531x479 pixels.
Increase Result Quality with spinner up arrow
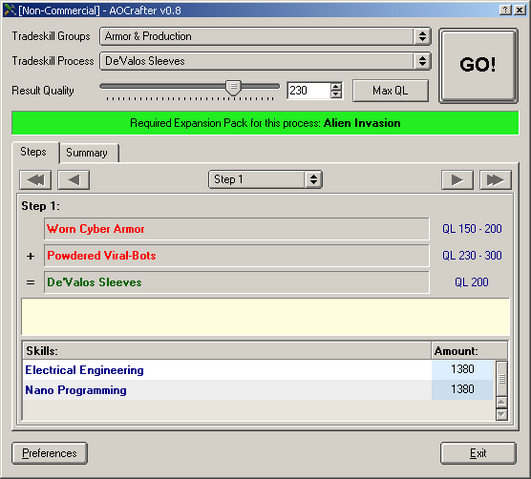(336, 87)
